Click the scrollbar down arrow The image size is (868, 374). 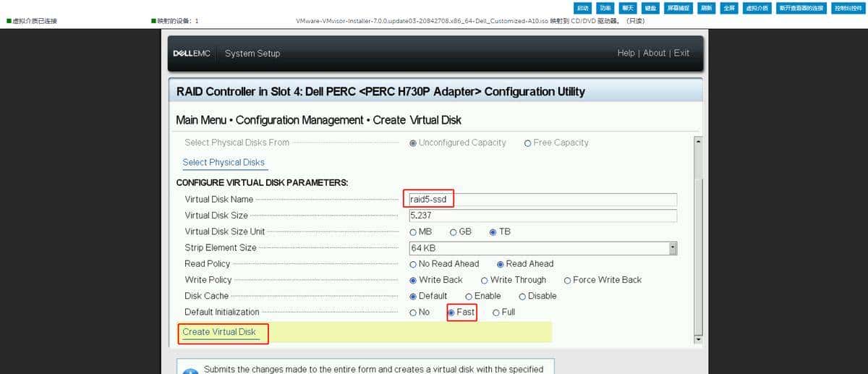[x=698, y=338]
